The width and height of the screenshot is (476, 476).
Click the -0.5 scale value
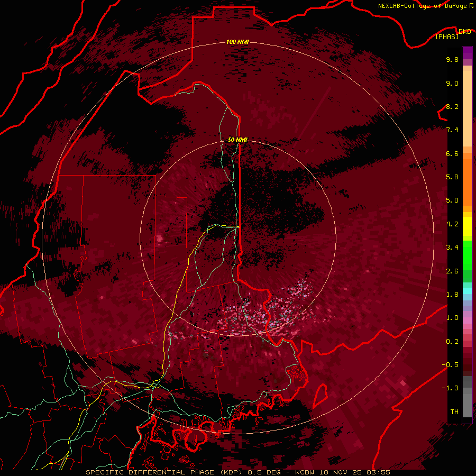point(450,365)
